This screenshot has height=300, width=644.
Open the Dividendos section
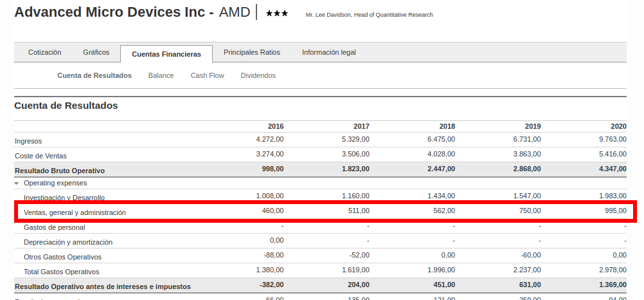[258, 75]
